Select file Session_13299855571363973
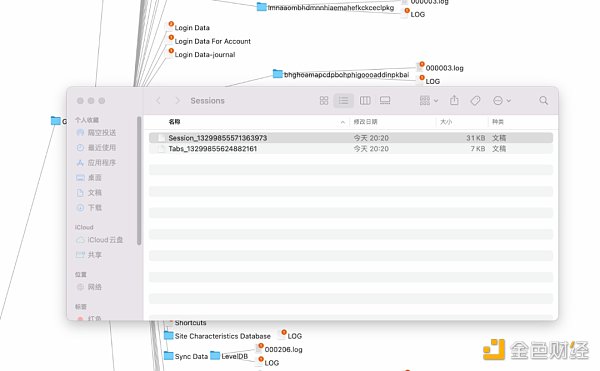600x371 pixels. [x=351, y=138]
